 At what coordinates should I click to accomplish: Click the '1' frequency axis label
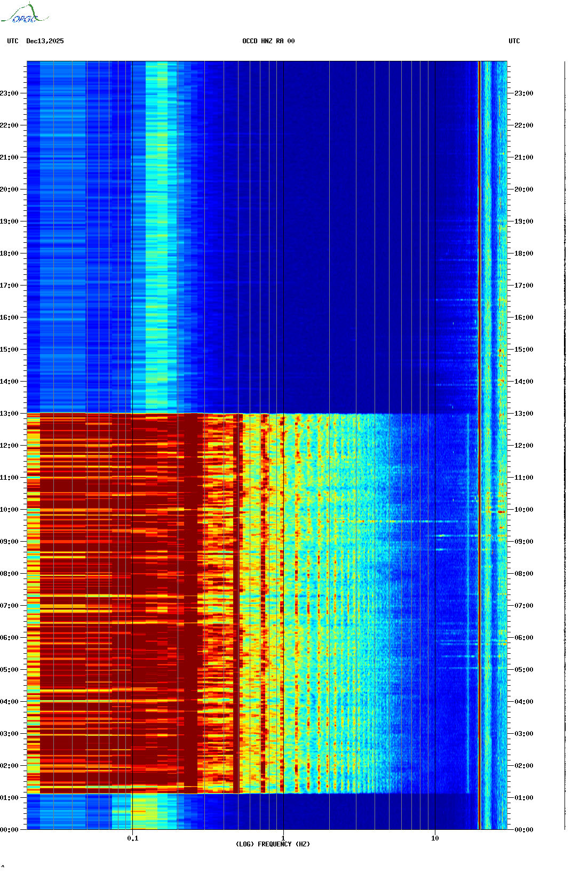[x=283, y=838]
